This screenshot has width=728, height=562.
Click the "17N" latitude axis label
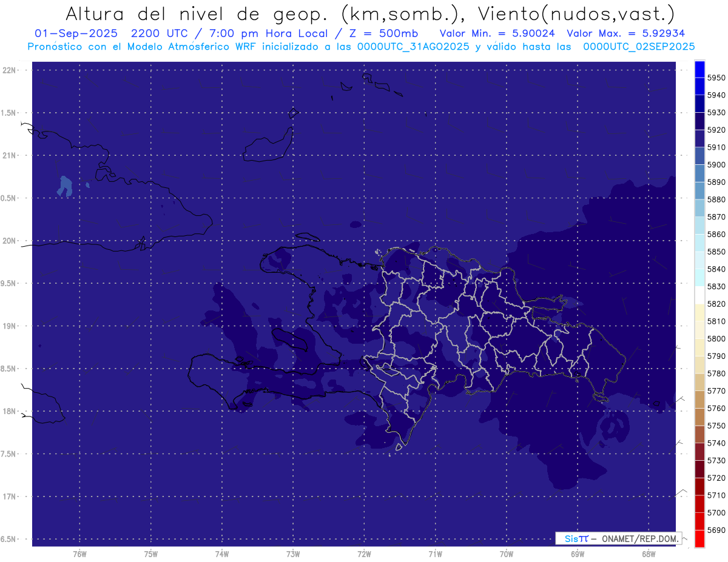point(10,497)
